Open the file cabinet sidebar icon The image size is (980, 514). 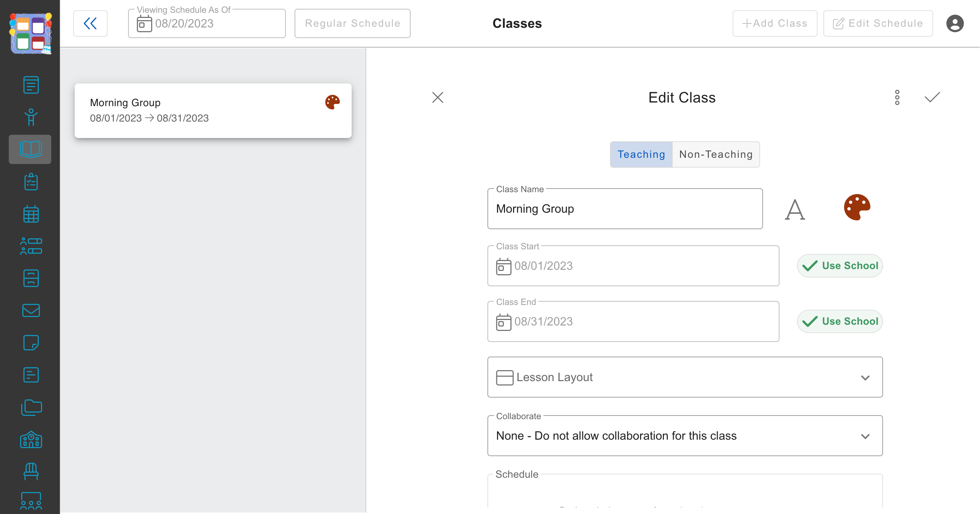coord(31,278)
